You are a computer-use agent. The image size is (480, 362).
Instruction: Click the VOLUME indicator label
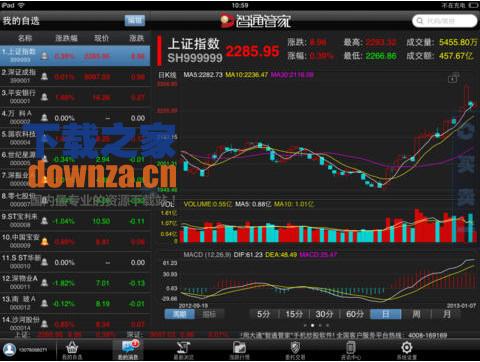click(x=208, y=204)
